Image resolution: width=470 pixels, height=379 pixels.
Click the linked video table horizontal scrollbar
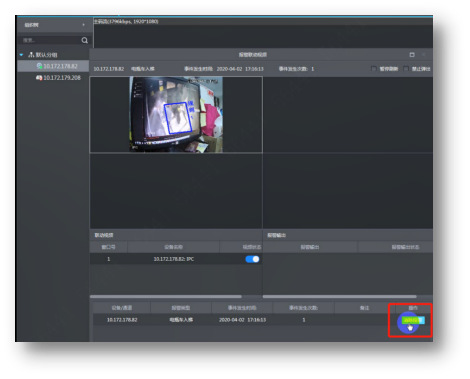point(166,296)
